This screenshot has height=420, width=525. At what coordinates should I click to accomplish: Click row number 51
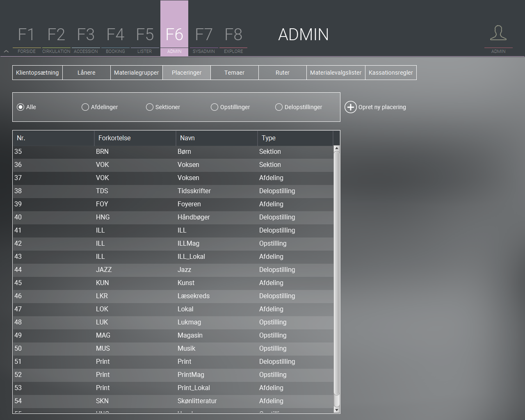pyautogui.click(x=18, y=361)
